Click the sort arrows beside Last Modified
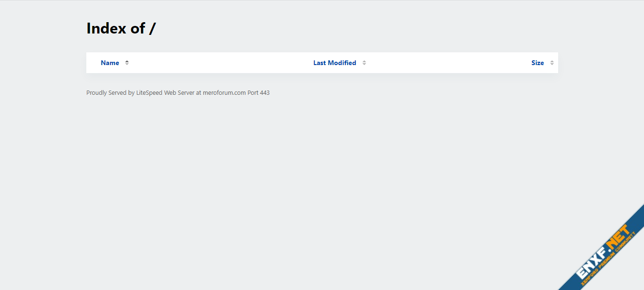The height and width of the screenshot is (290, 644). 364,63
